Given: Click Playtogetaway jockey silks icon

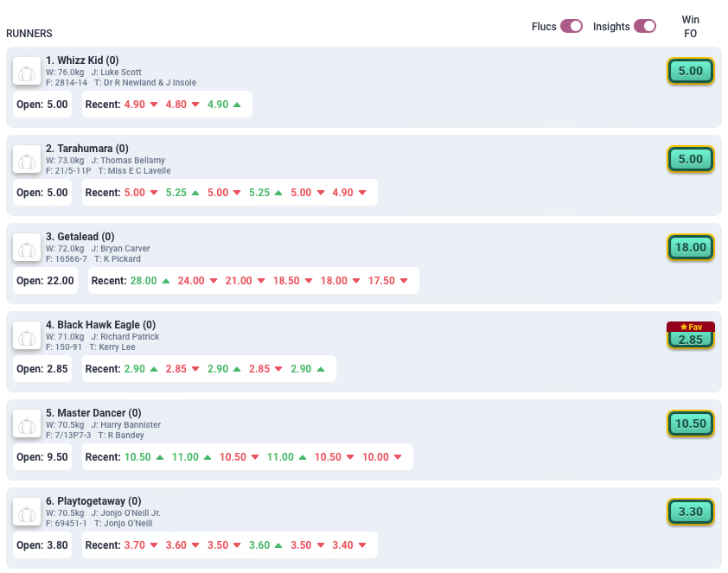Looking at the screenshot, I should coord(27,512).
